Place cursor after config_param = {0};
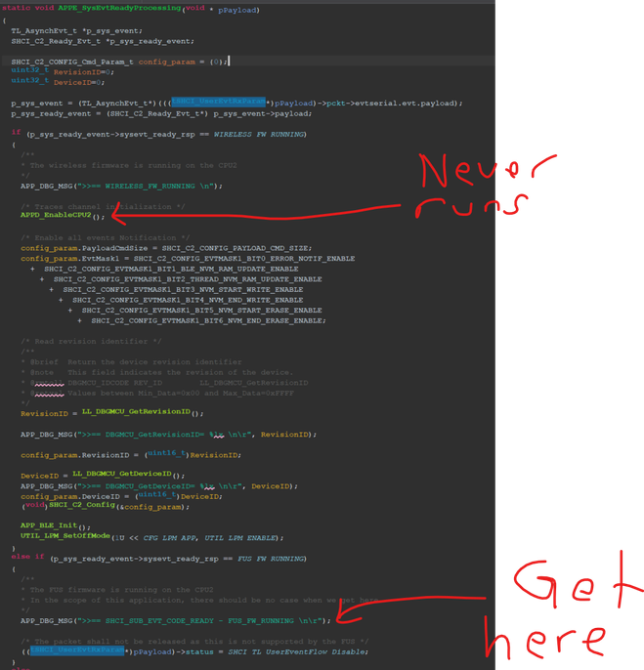Image resolution: width=644 pixels, height=670 pixels. tap(229, 62)
